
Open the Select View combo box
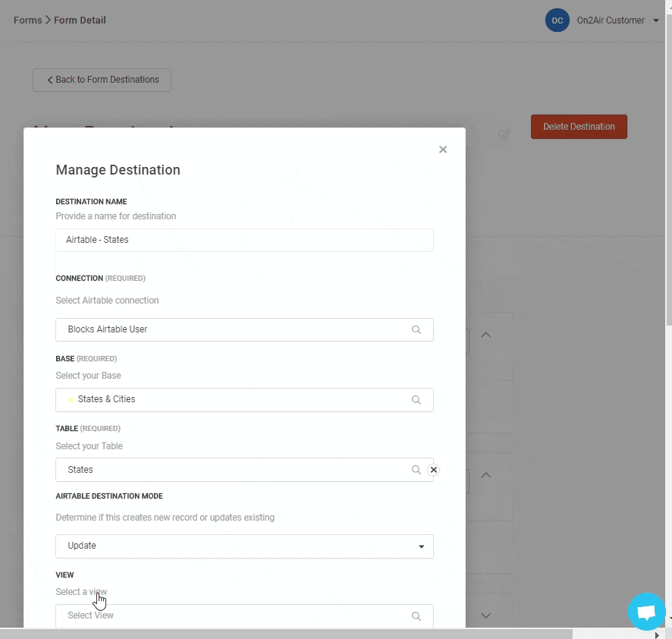point(235,615)
